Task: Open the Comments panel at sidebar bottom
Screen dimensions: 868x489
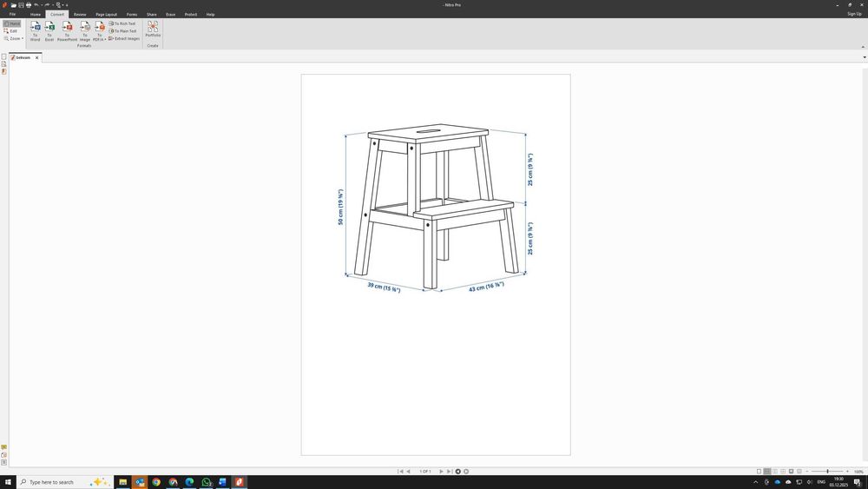Action: (3, 447)
